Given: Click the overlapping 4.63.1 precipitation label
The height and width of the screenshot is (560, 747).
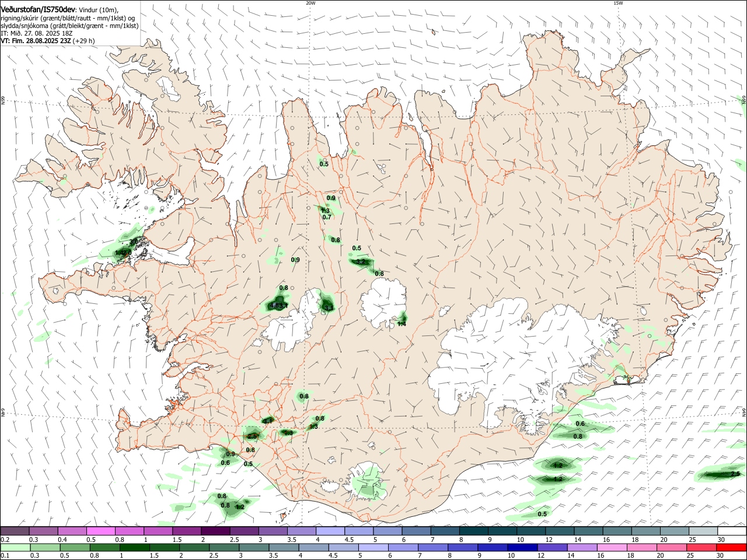Looking at the screenshot, I should click(x=280, y=305).
